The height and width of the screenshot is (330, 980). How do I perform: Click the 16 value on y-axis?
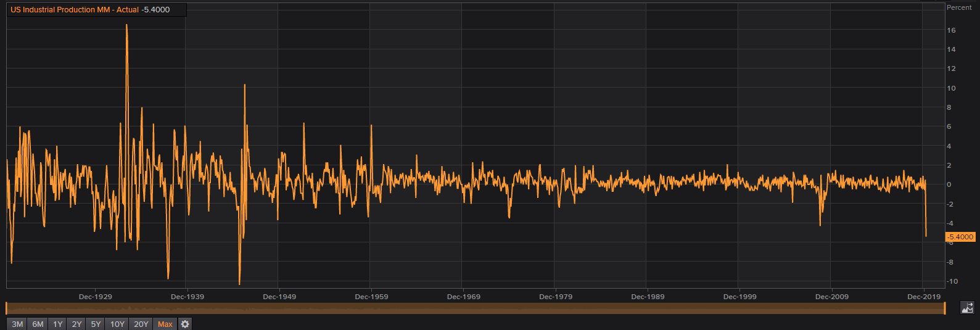pyautogui.click(x=952, y=30)
